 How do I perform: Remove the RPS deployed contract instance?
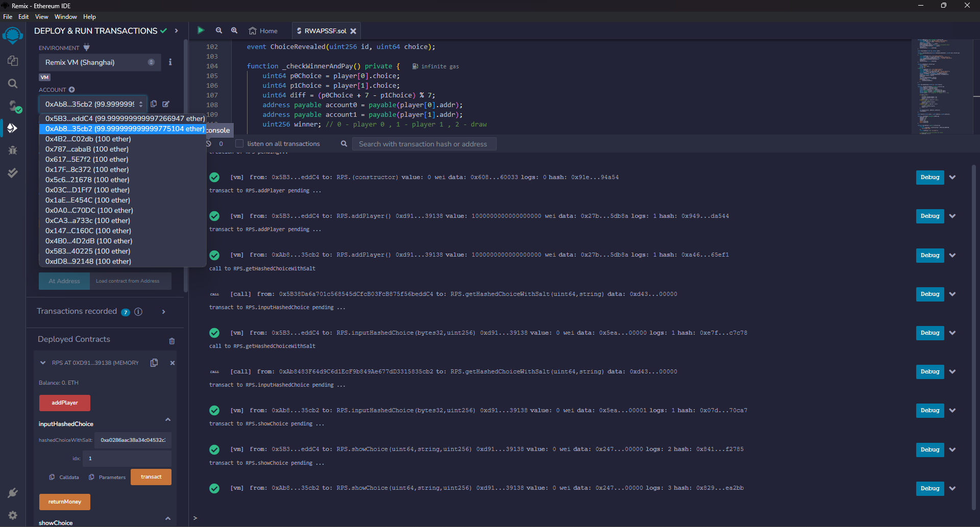173,363
